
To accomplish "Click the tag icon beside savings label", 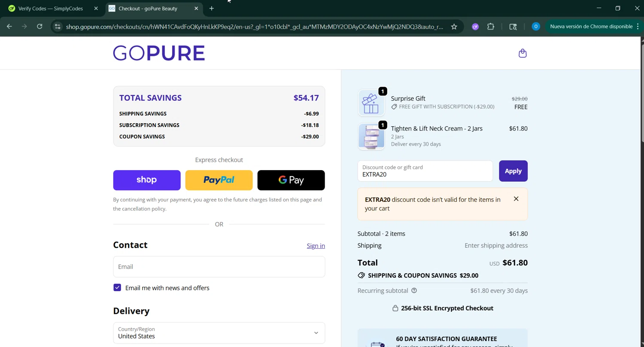I will point(361,276).
